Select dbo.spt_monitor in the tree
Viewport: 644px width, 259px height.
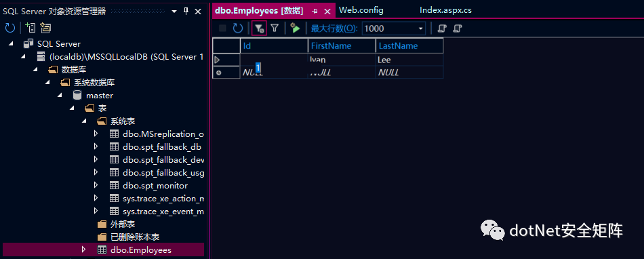pos(155,186)
